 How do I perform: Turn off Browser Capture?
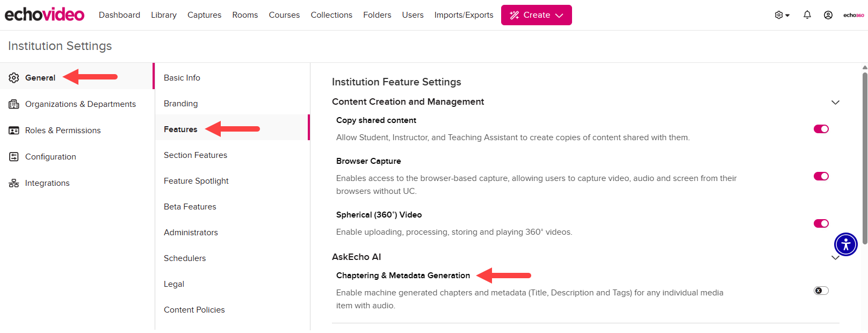coord(821,176)
